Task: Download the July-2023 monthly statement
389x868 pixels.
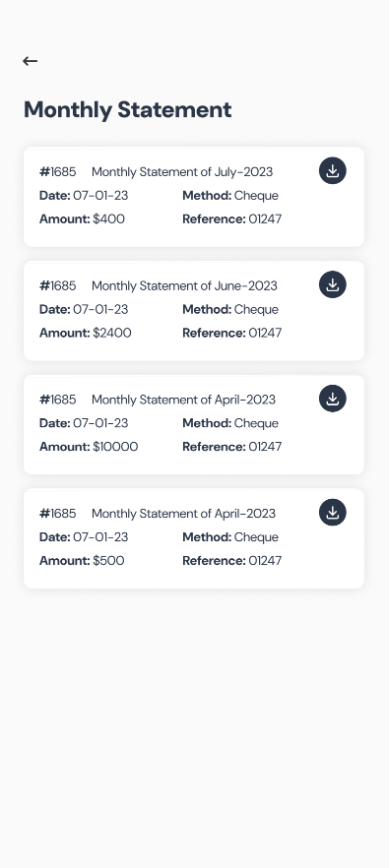Action: tap(333, 170)
